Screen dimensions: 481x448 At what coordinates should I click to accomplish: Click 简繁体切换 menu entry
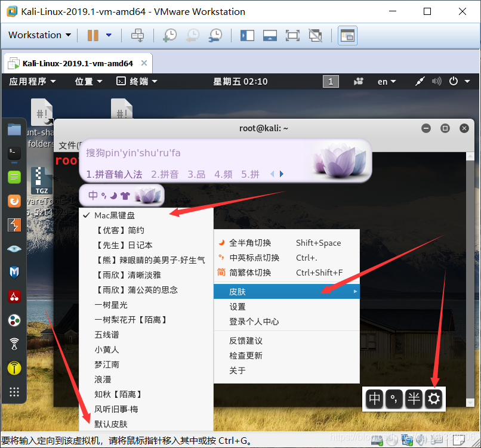tap(286, 273)
